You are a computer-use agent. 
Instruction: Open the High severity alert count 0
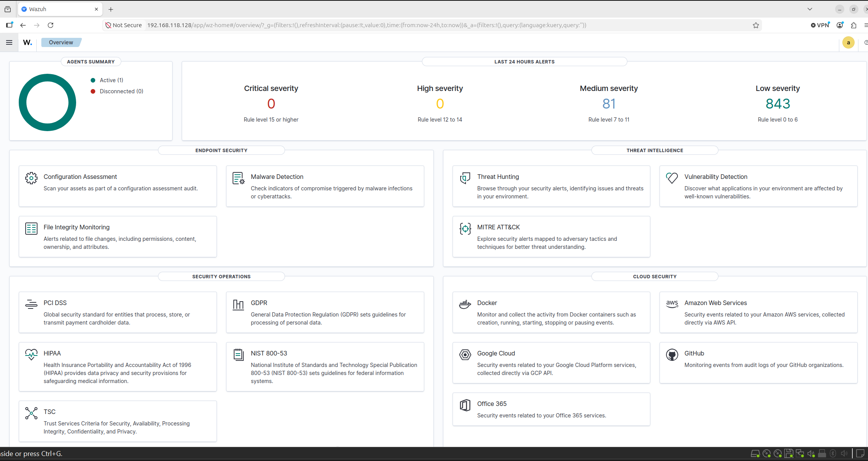tap(440, 104)
